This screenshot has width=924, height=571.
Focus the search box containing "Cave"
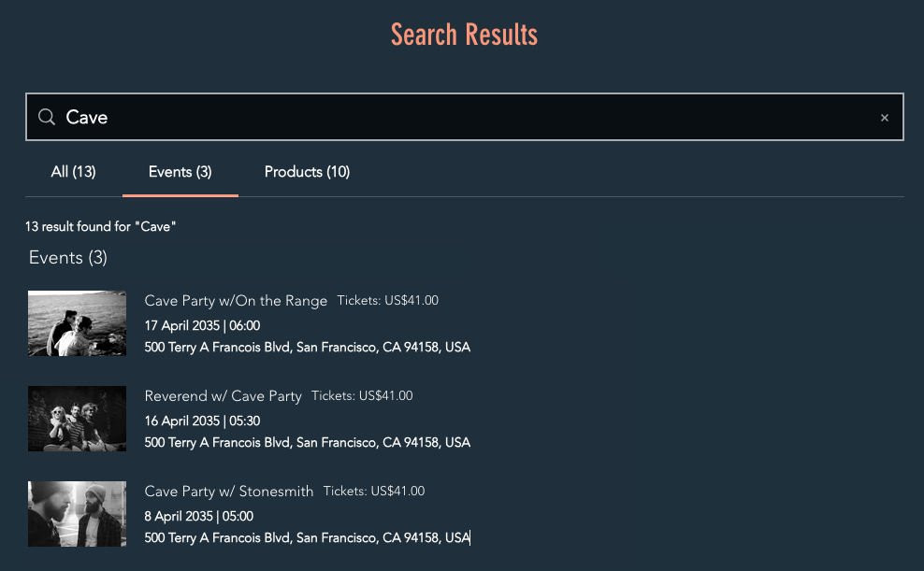click(x=468, y=117)
